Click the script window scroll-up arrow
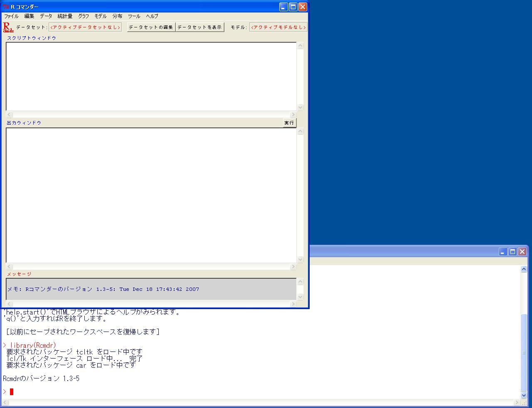 click(300, 46)
